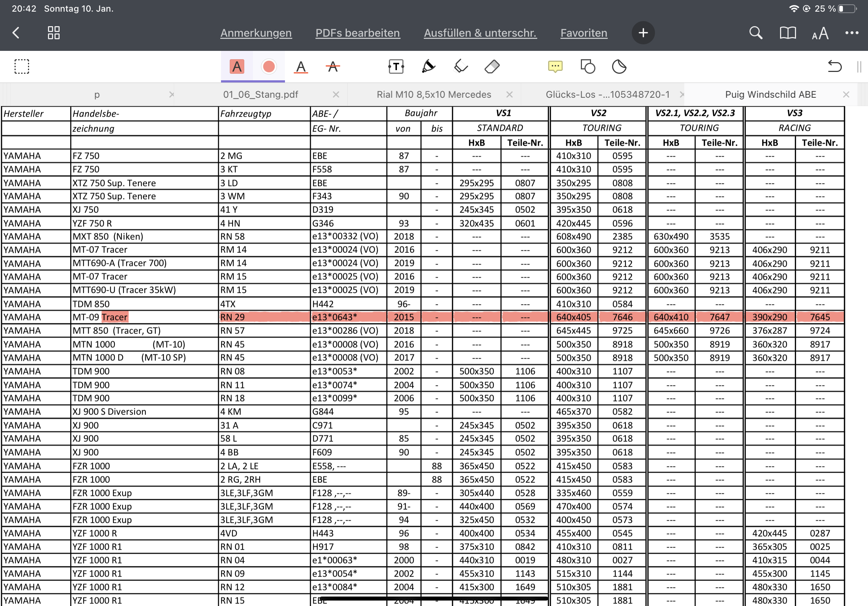
Task: Select the strikethrough text tool
Action: pos(332,67)
